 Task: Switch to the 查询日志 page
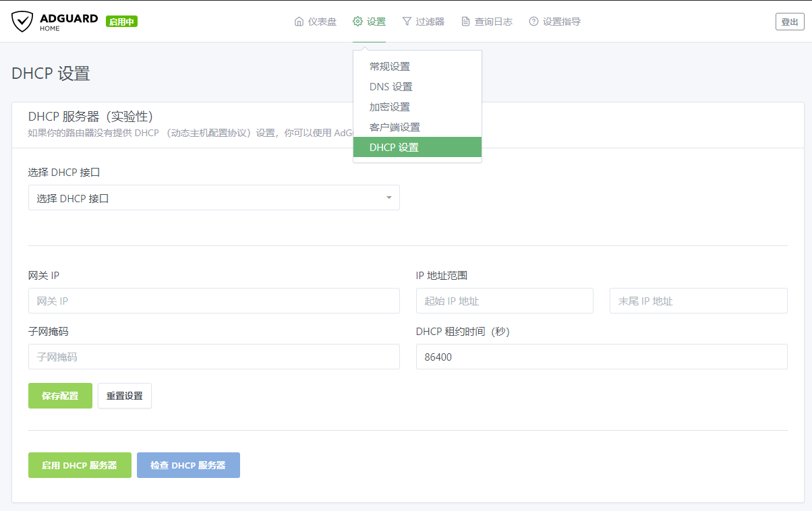pos(487,21)
